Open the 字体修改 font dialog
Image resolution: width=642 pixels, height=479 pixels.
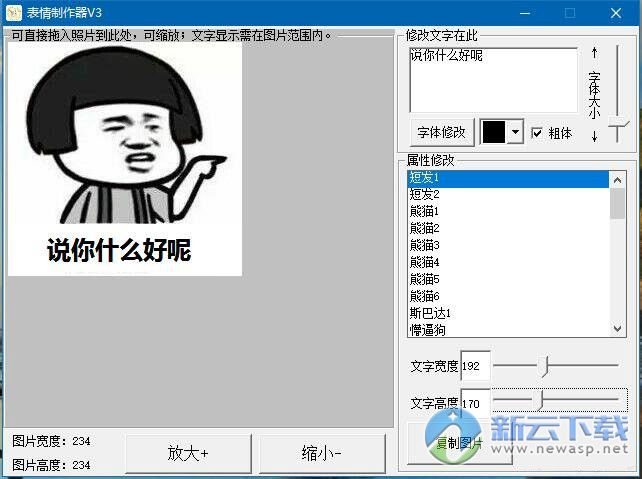(442, 132)
